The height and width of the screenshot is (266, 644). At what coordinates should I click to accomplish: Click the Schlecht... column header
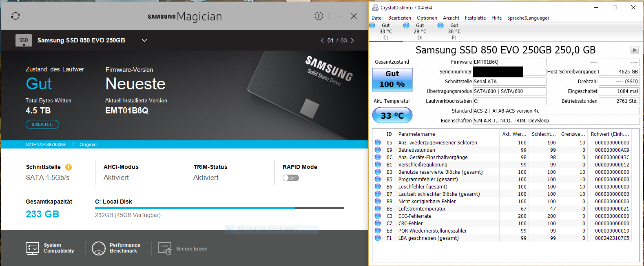[x=544, y=134]
